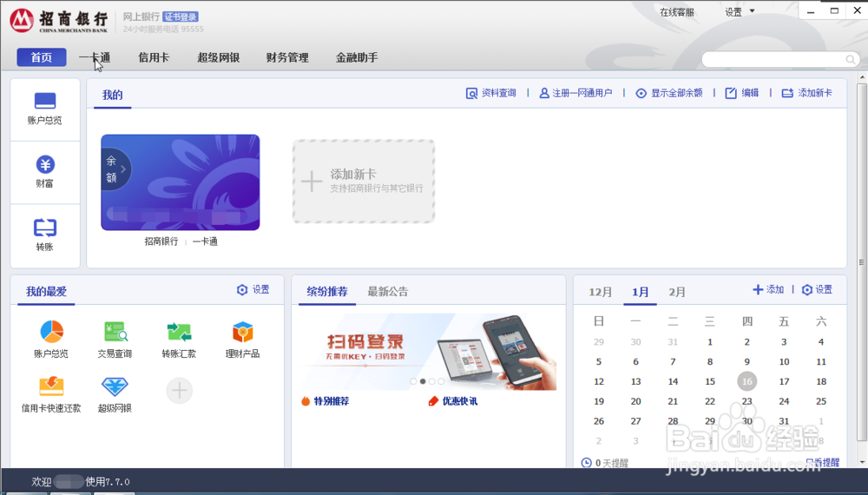This screenshot has height=495, width=868.
Task: Open the 金融助手 menu
Action: 357,57
